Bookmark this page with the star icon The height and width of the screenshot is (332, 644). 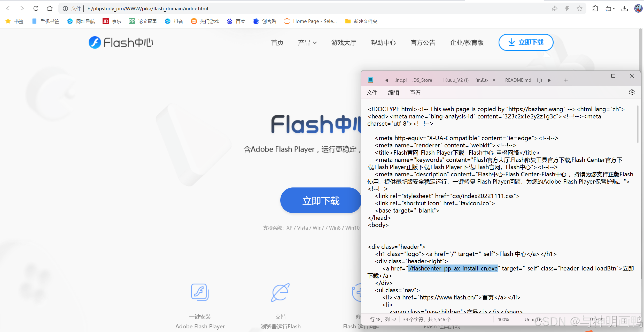coord(579,9)
